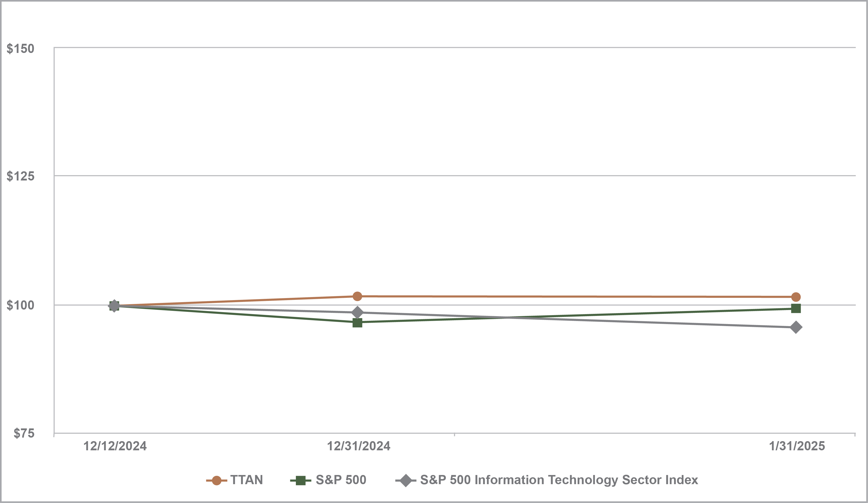Viewport: 868px width, 503px height.
Task: Select the S&P 500 square at 1/31/2025
Action: [796, 308]
